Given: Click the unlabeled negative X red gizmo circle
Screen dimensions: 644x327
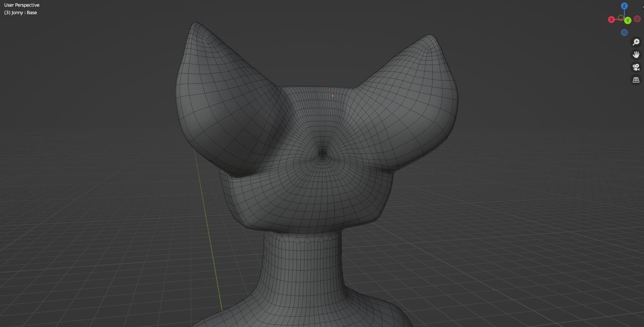Looking at the screenshot, I should [637, 19].
